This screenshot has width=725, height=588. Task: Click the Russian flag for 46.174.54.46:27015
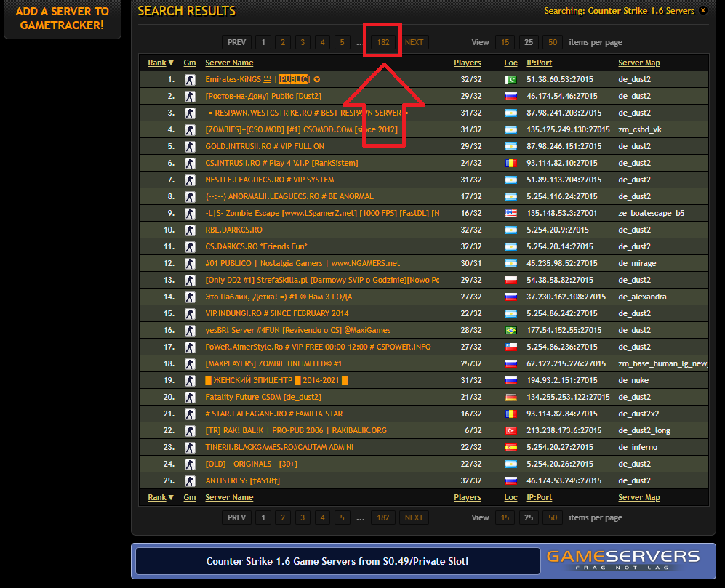pos(511,96)
